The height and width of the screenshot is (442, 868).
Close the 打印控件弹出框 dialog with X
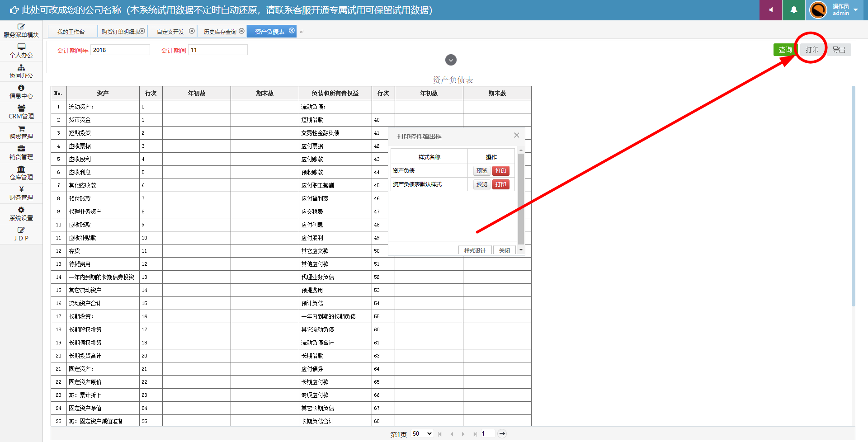pyautogui.click(x=517, y=135)
